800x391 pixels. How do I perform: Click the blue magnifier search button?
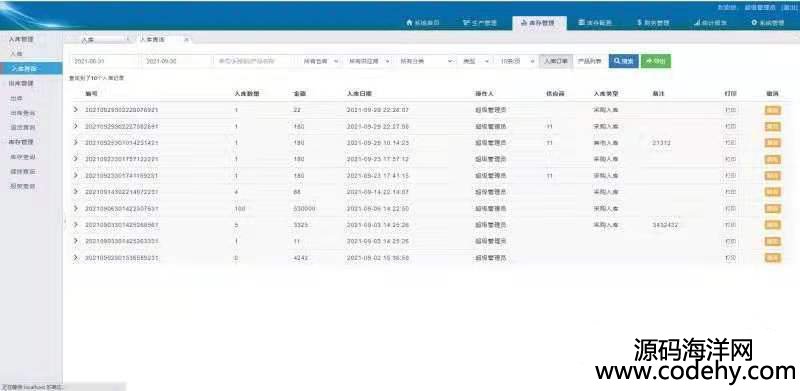(623, 61)
